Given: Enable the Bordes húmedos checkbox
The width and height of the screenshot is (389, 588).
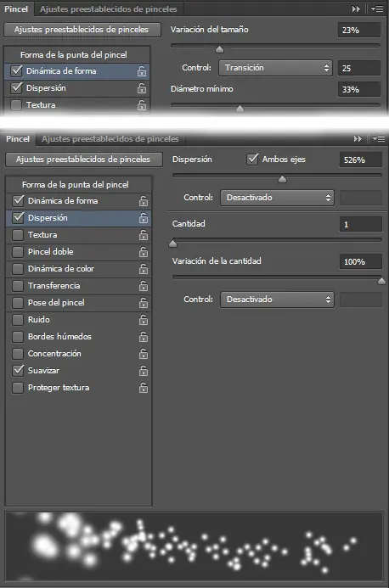Looking at the screenshot, I should (x=18, y=336).
